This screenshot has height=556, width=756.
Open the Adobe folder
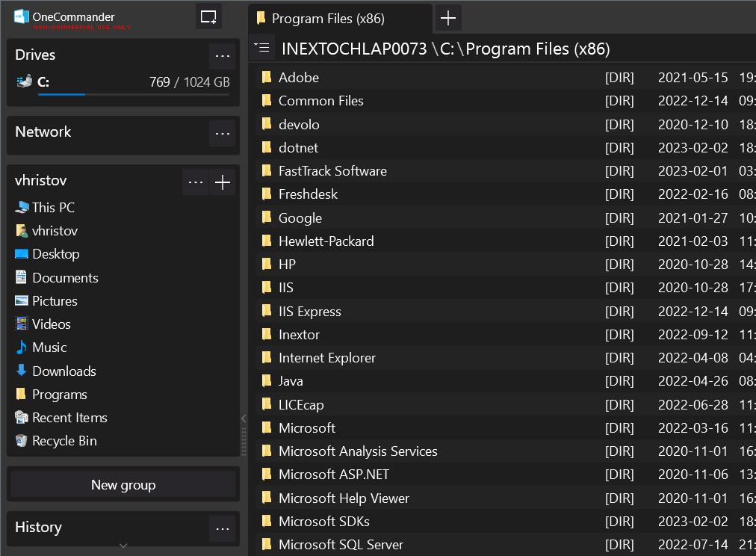coord(298,77)
